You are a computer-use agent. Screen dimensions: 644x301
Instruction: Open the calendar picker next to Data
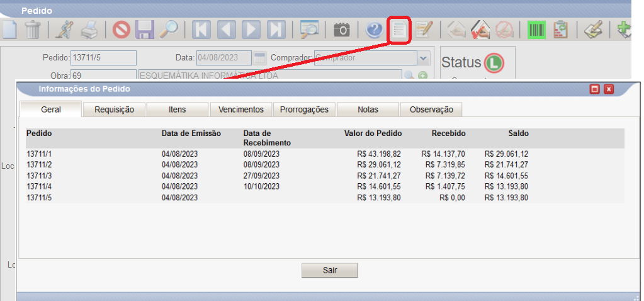(x=259, y=58)
